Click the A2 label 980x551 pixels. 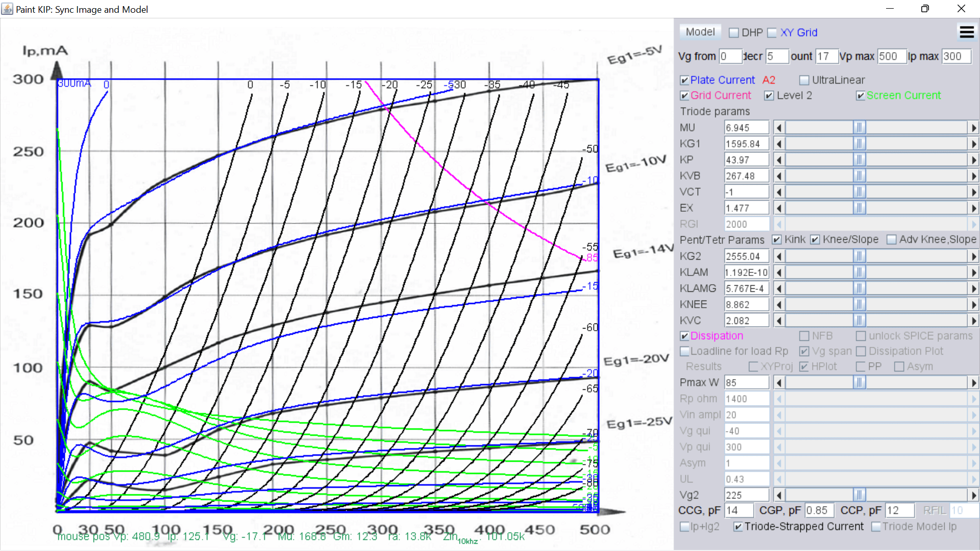pyautogui.click(x=769, y=80)
